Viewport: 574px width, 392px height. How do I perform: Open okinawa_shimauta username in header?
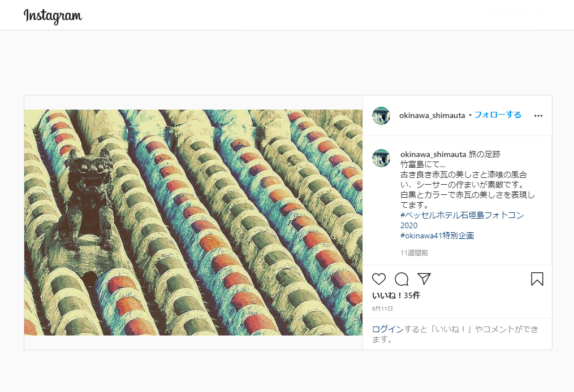[x=432, y=116]
